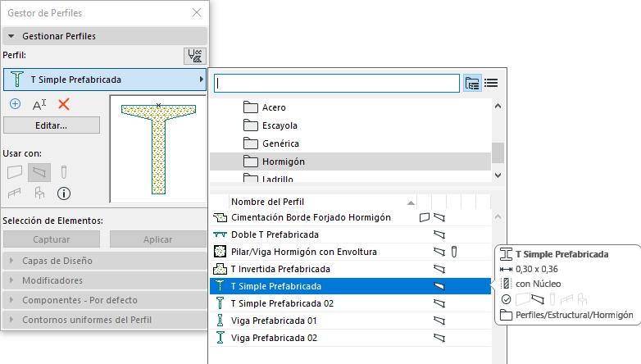641x364 pixels.
Task: Toggle Usar con object chair icon
Action: click(39, 193)
